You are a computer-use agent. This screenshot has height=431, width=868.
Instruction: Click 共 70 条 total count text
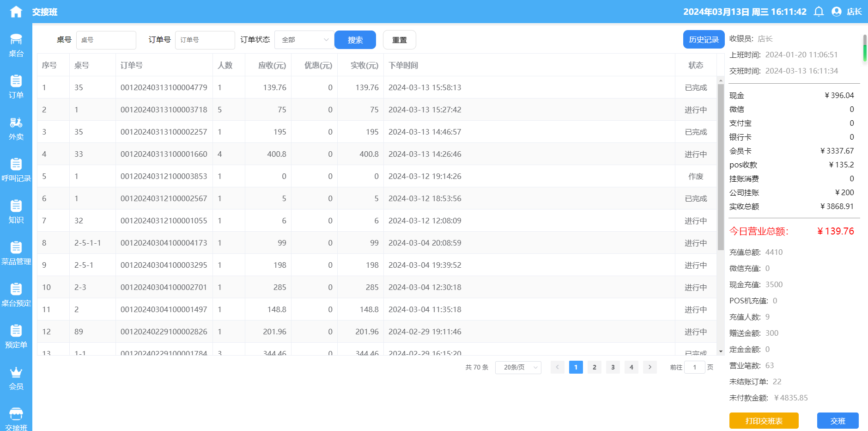click(477, 367)
